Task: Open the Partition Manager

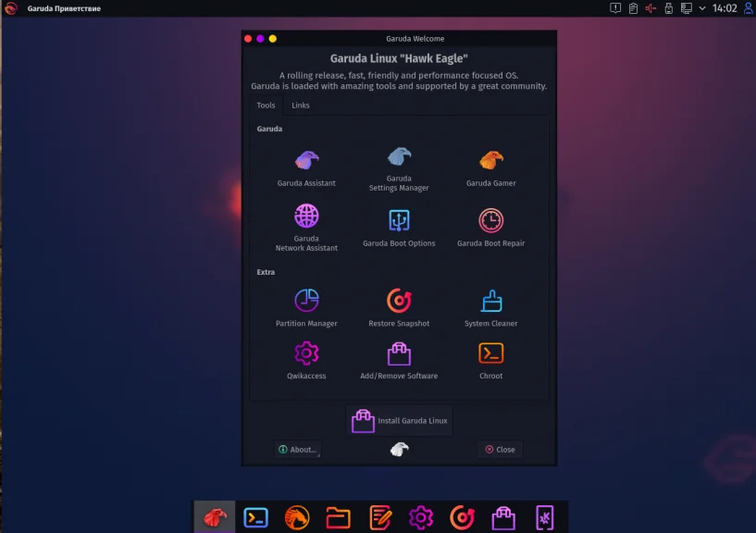Action: [x=305, y=305]
